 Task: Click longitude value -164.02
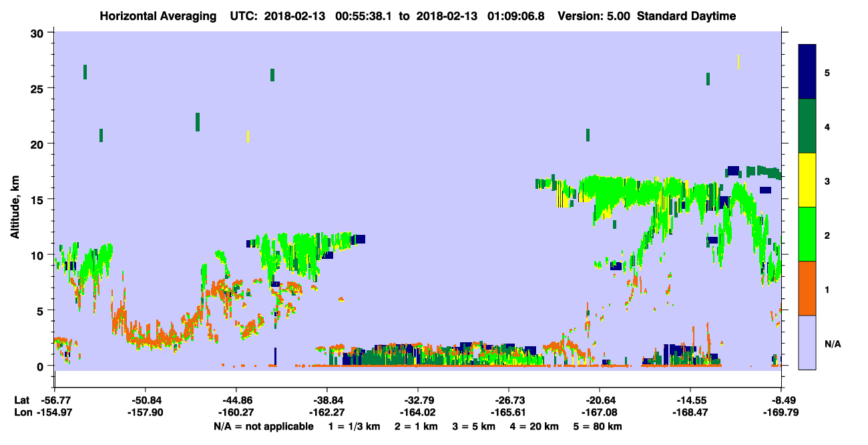click(418, 412)
